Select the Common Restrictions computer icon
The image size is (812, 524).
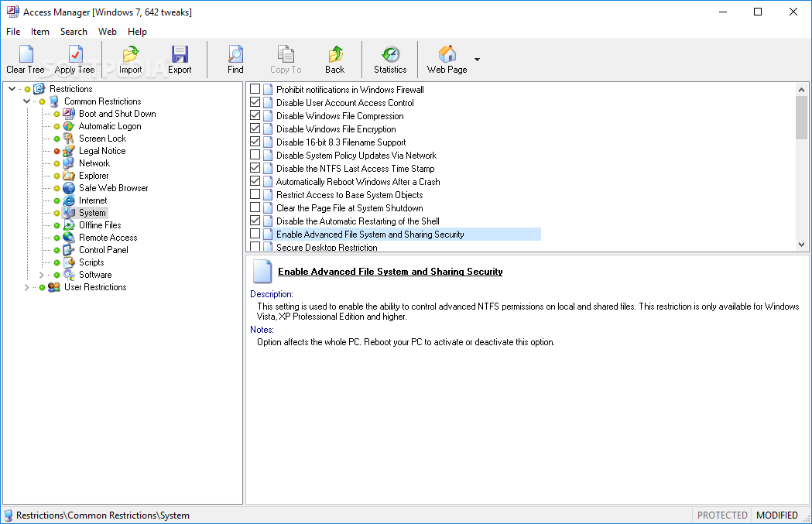tap(54, 101)
